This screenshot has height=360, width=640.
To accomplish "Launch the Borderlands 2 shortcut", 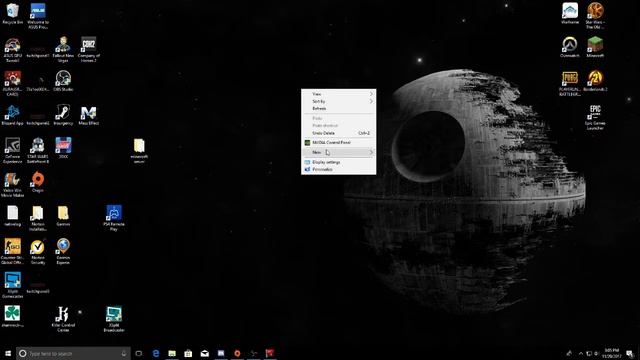I will pos(595,81).
